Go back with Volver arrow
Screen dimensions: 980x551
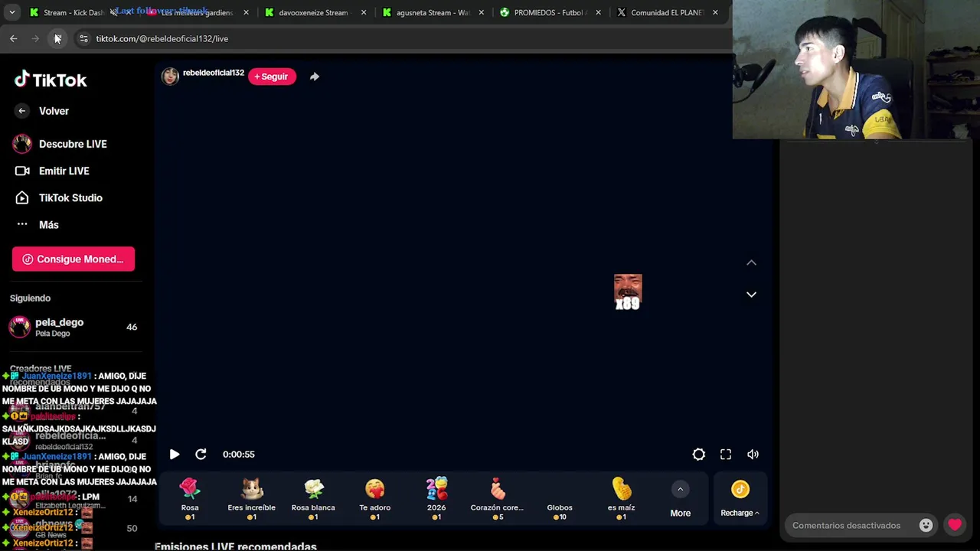click(x=22, y=111)
